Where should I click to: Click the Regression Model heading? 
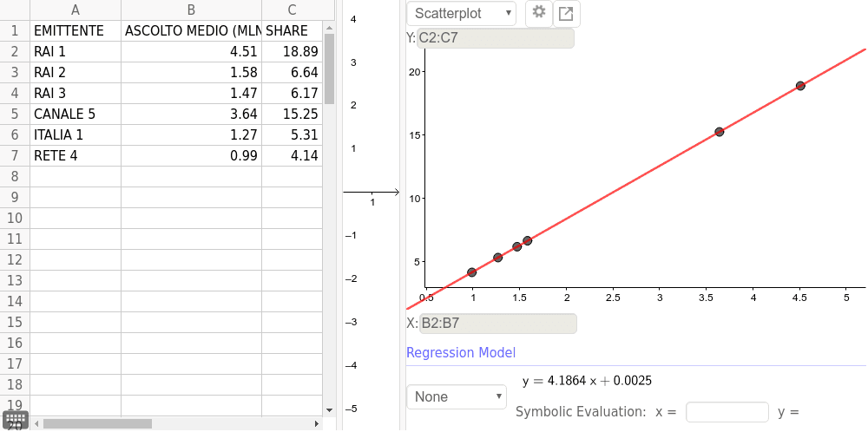461,352
